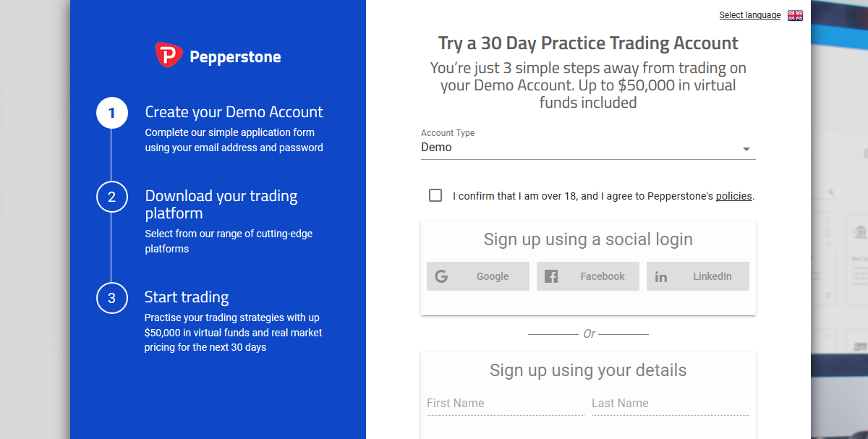Tick the over 18 confirmation checkbox

[x=435, y=195]
